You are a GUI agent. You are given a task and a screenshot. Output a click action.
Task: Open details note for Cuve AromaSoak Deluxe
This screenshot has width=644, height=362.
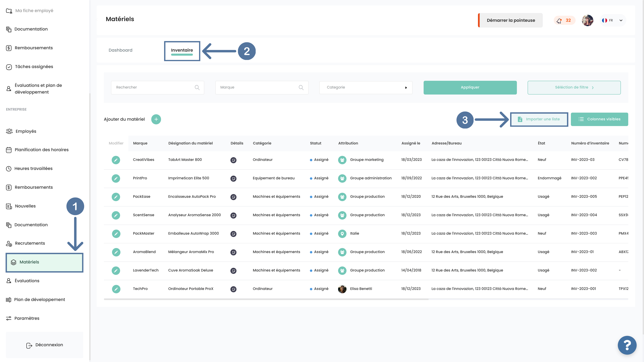[x=233, y=271]
